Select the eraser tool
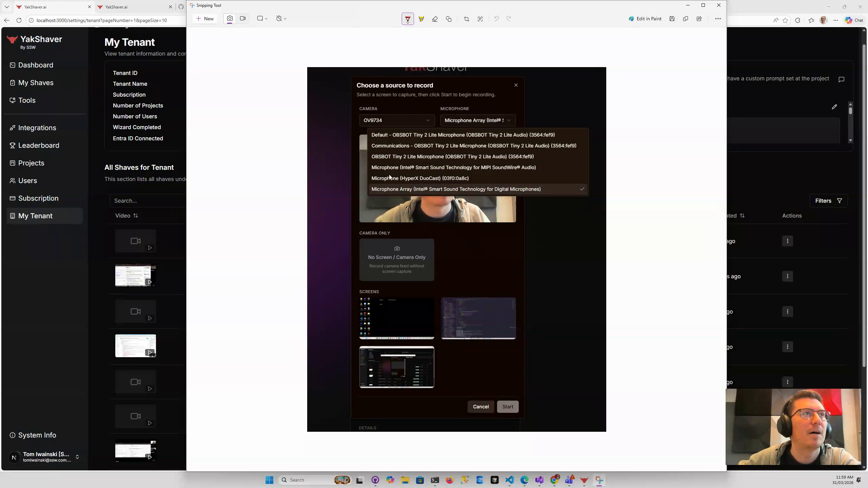Image resolution: width=868 pixels, height=488 pixels. 435,19
